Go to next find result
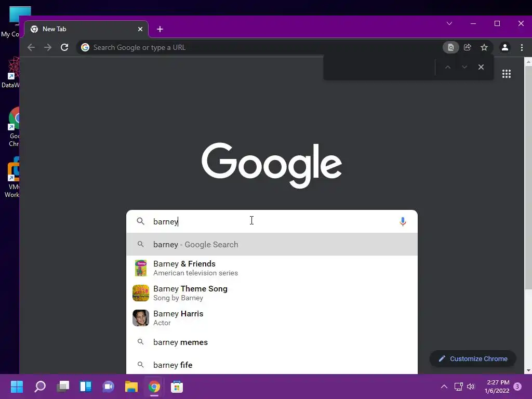Screen dimensions: 532x399 464,67
